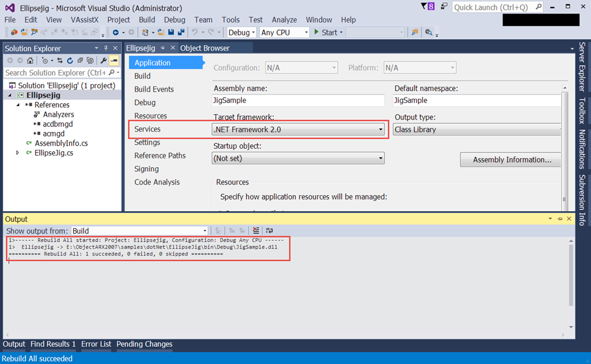The width and height of the screenshot is (591, 364).
Task: Open the Analyze menu
Action: [x=284, y=20]
